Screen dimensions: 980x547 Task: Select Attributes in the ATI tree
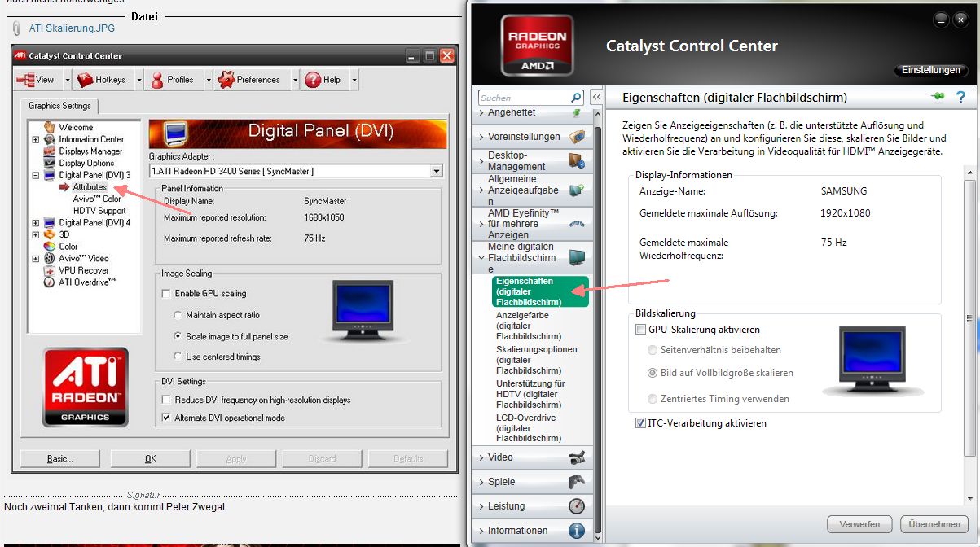point(90,187)
